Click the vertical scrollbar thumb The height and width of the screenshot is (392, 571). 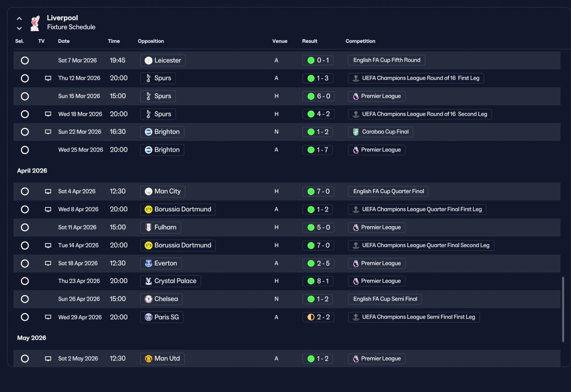[563, 309]
